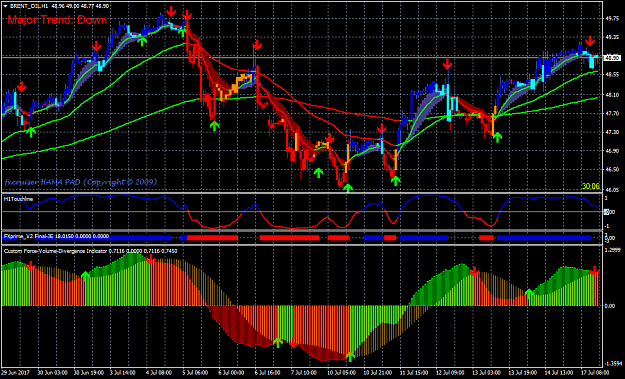625x379 pixels.
Task: Click the yellow 30:06 candle countdown timer
Action: click(x=590, y=186)
